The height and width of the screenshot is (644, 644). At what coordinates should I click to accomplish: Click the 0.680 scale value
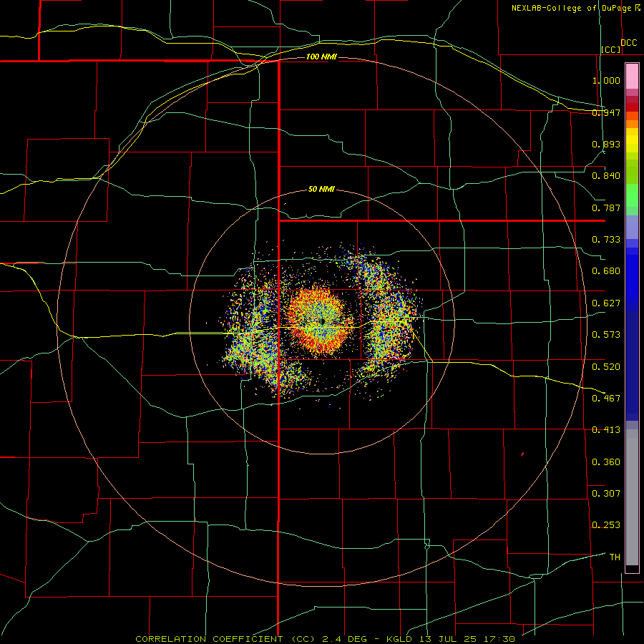point(606,271)
